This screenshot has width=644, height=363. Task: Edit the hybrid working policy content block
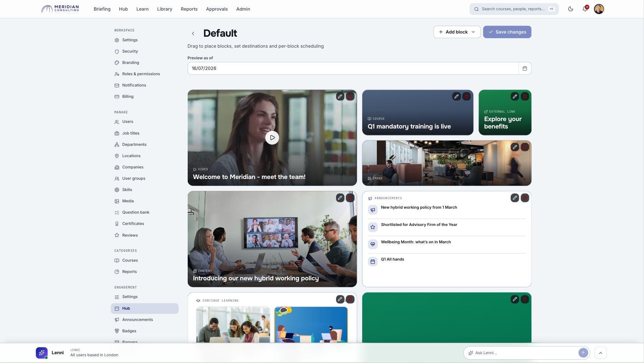[x=340, y=198]
